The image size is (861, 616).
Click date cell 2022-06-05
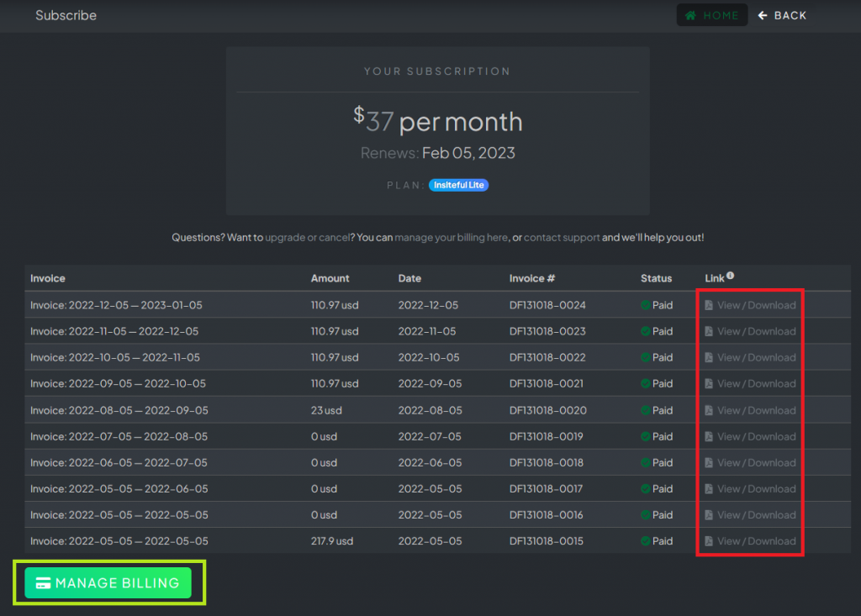(430, 463)
